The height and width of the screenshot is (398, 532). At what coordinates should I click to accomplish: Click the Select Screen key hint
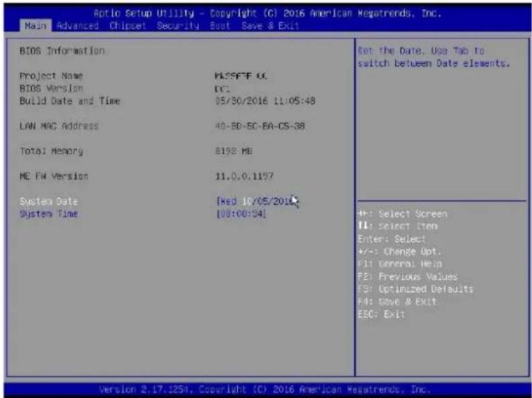[402, 214]
